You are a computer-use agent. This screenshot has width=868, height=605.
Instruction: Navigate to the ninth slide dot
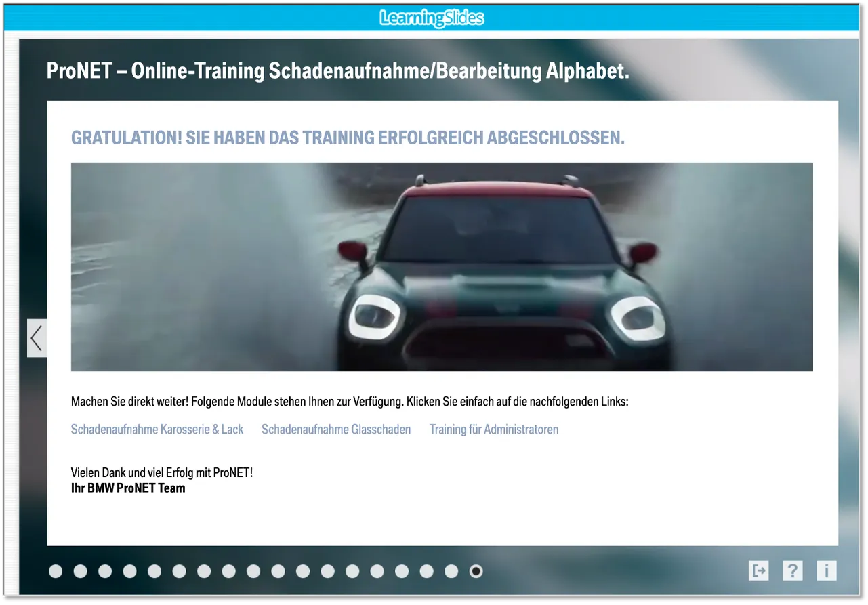[x=253, y=572]
